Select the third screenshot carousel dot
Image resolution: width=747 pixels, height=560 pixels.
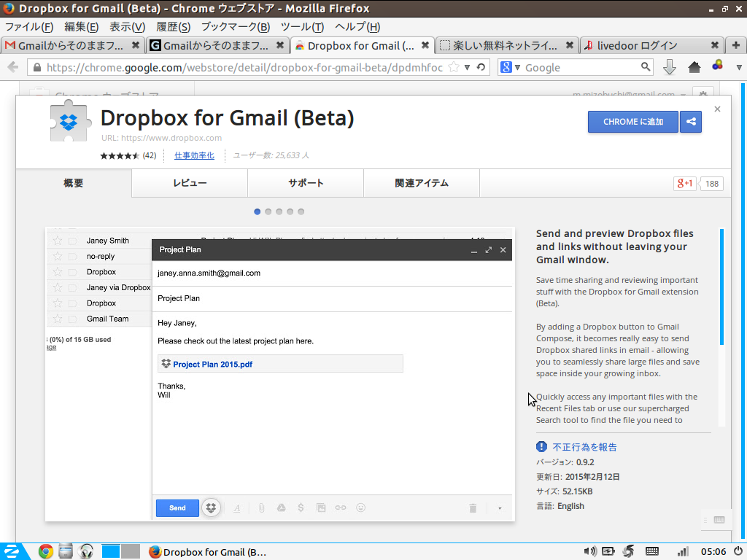(279, 212)
